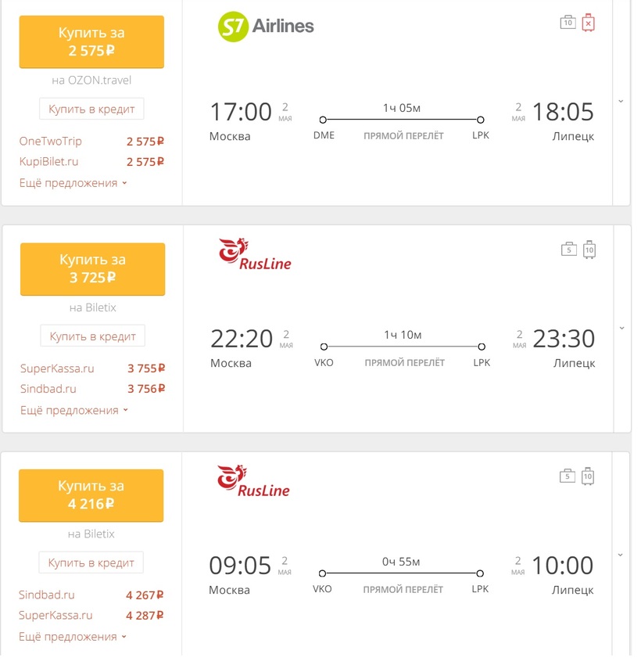641x672 pixels.
Task: Click the baggage 10 icon on 22:20 flight
Action: [589, 250]
